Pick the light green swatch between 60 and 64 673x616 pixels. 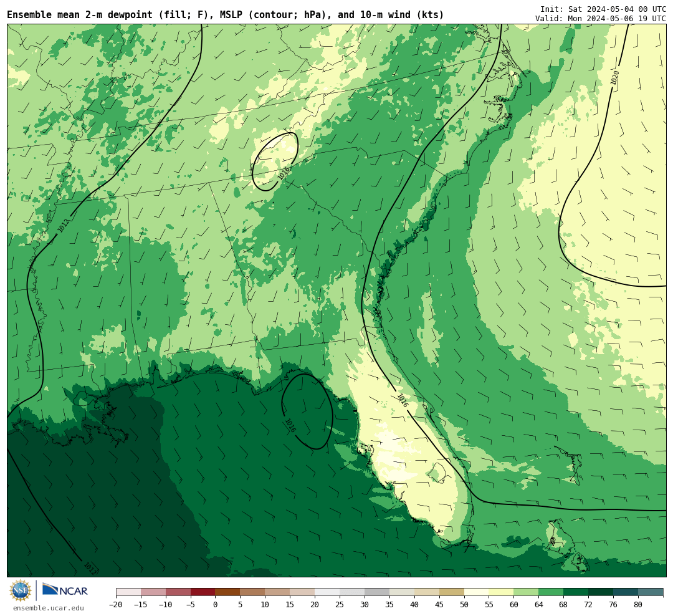click(x=526, y=592)
